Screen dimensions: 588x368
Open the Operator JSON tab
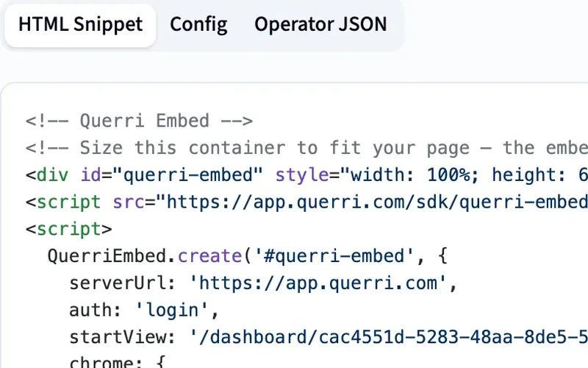pos(320,25)
